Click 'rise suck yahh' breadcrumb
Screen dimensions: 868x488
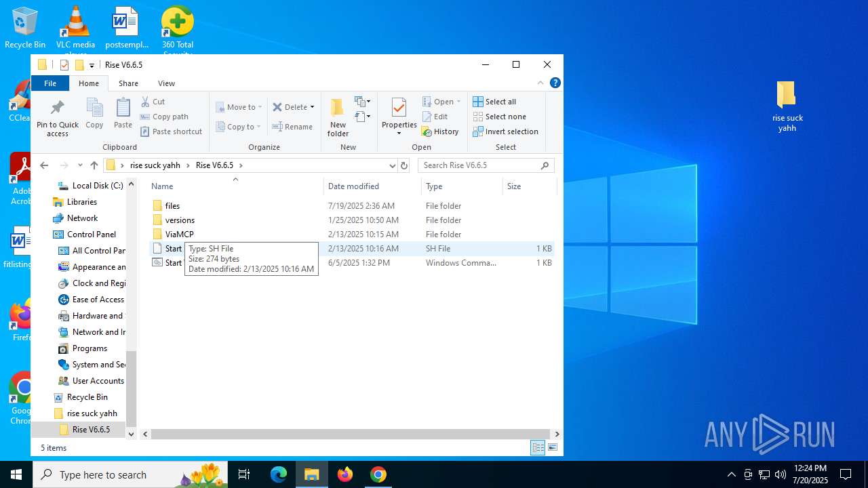pos(155,165)
